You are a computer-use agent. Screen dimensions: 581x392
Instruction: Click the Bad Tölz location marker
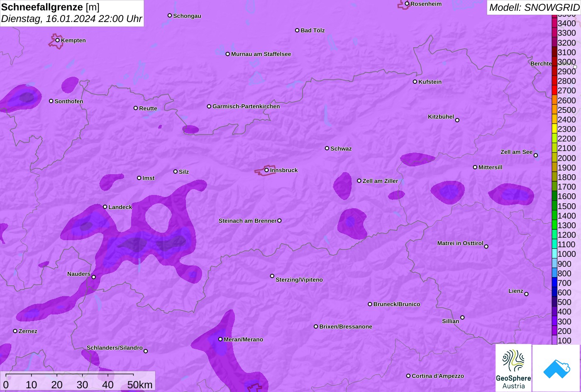(x=297, y=30)
